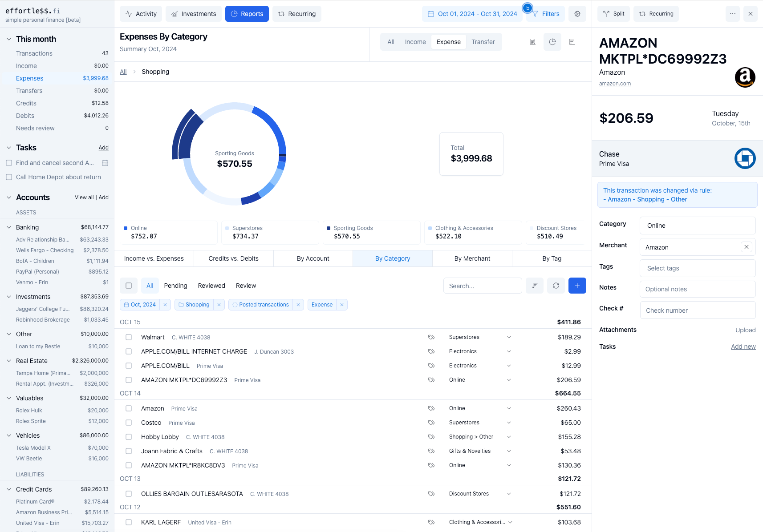The height and width of the screenshot is (532, 763).
Task: Collapse the Real Estate accounts group
Action: pyautogui.click(x=9, y=361)
